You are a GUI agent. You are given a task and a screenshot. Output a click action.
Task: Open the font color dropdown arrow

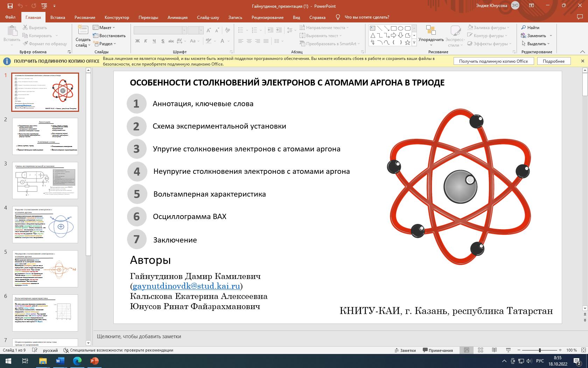(229, 41)
